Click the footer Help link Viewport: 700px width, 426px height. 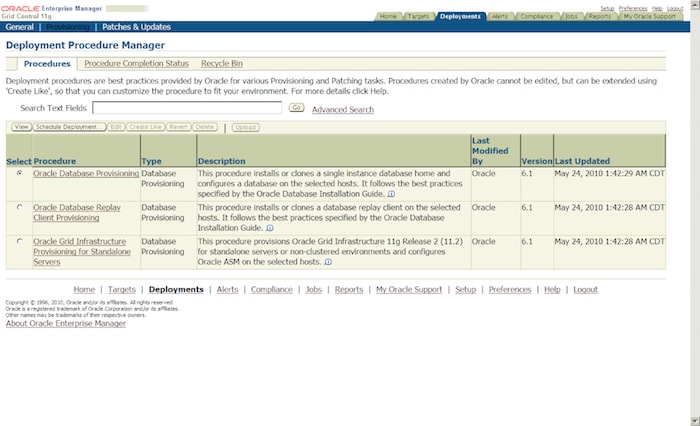(x=552, y=289)
